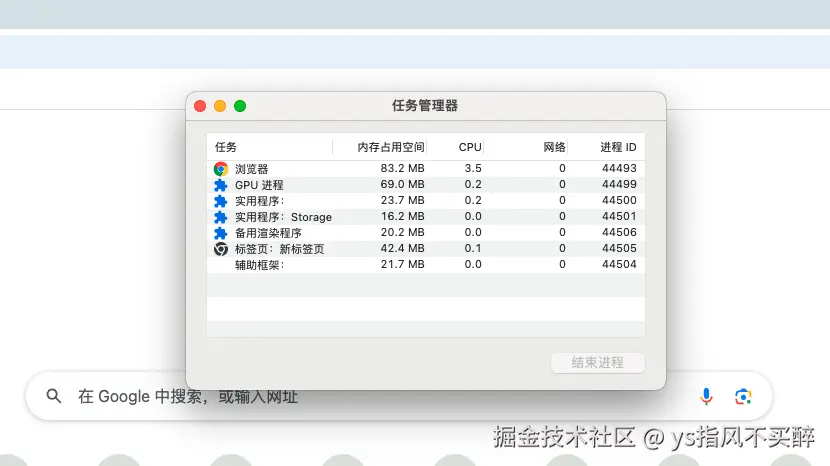This screenshot has width=830, height=466.
Task: Click the magnifier icon in search box
Action: pos(53,396)
